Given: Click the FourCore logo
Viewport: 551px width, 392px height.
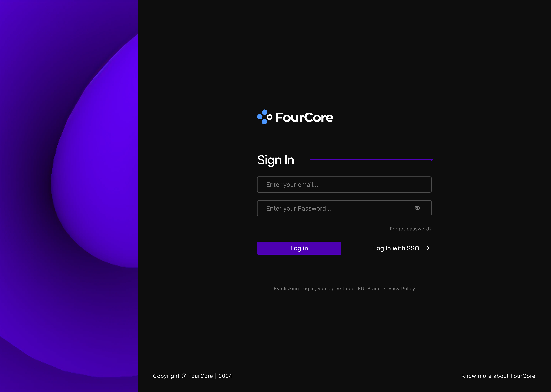Looking at the screenshot, I should coord(295,117).
